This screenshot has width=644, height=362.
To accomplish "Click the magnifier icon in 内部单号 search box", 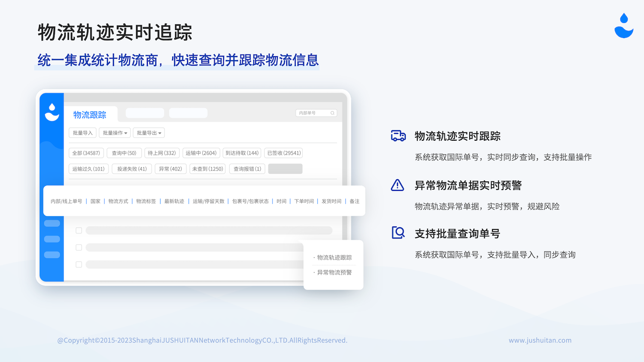I will coord(332,113).
